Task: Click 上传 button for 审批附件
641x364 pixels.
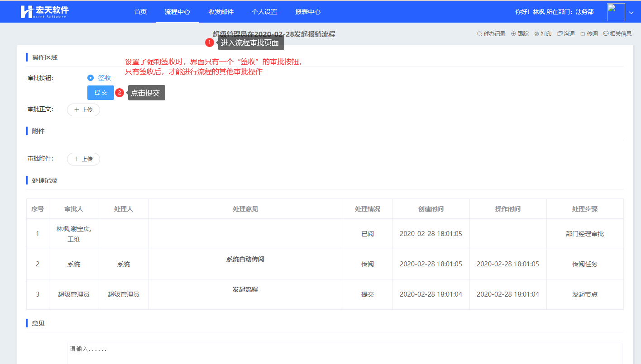Action: [83, 159]
